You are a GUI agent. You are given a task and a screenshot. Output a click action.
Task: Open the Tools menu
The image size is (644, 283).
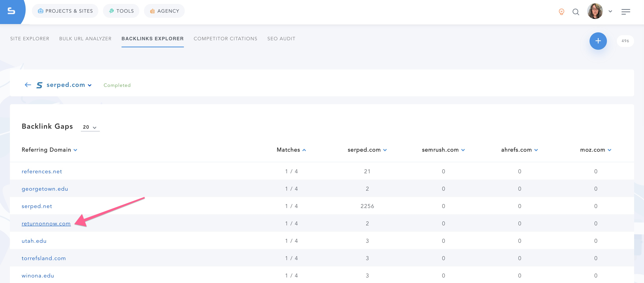tap(121, 11)
